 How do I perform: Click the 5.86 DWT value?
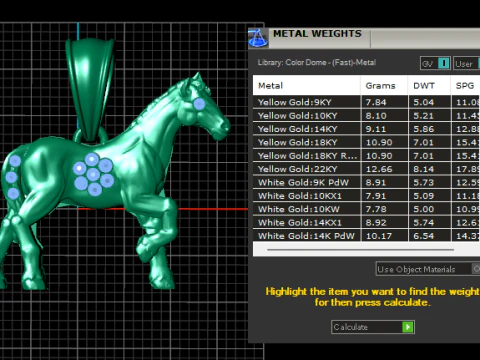[424, 129]
